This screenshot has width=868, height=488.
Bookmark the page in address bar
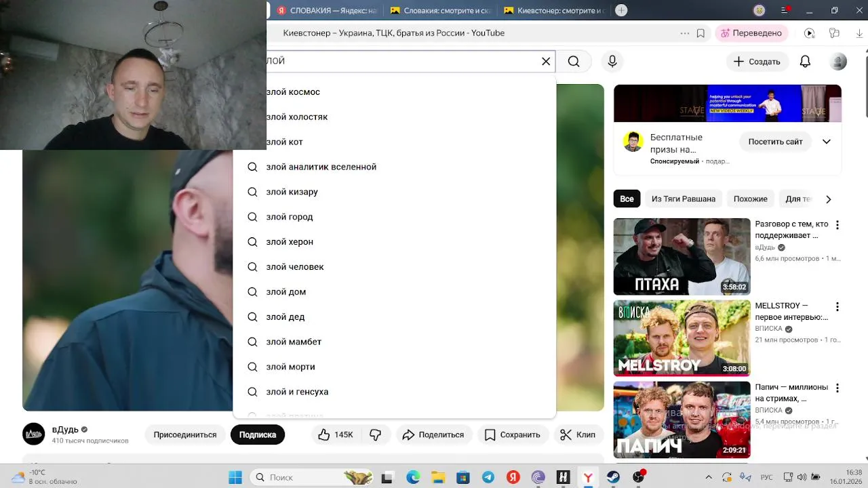701,33
